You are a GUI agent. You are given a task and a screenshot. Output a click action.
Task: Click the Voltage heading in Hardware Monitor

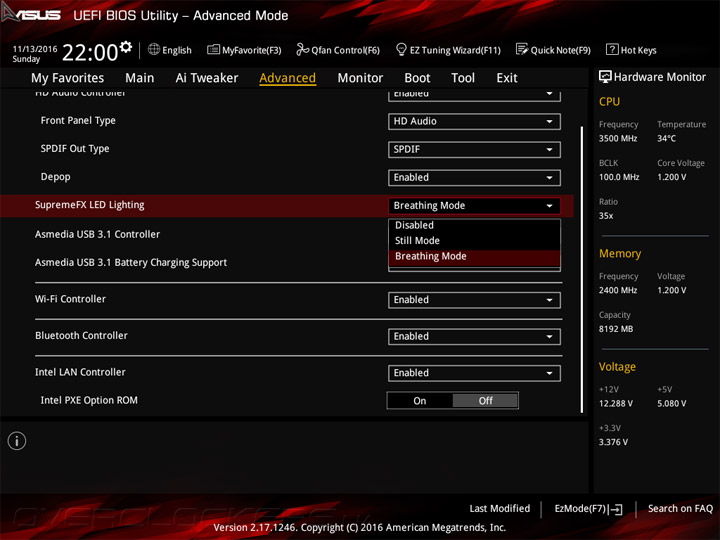617,366
